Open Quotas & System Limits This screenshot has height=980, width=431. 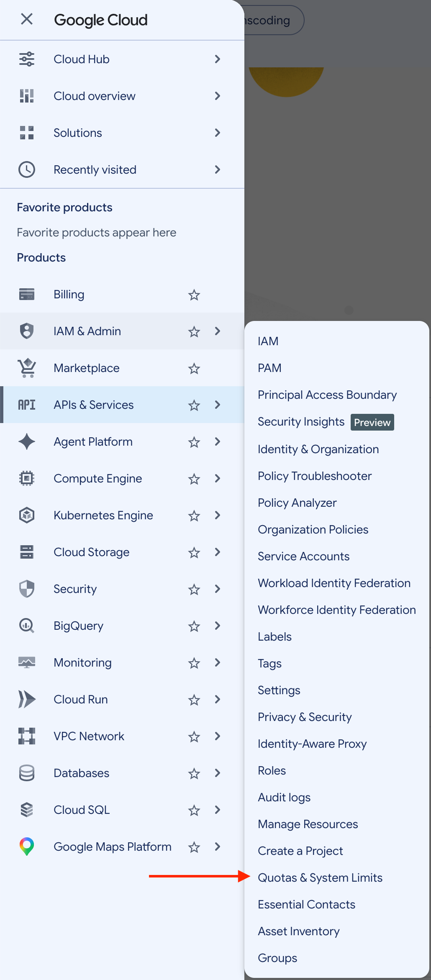[x=320, y=877]
